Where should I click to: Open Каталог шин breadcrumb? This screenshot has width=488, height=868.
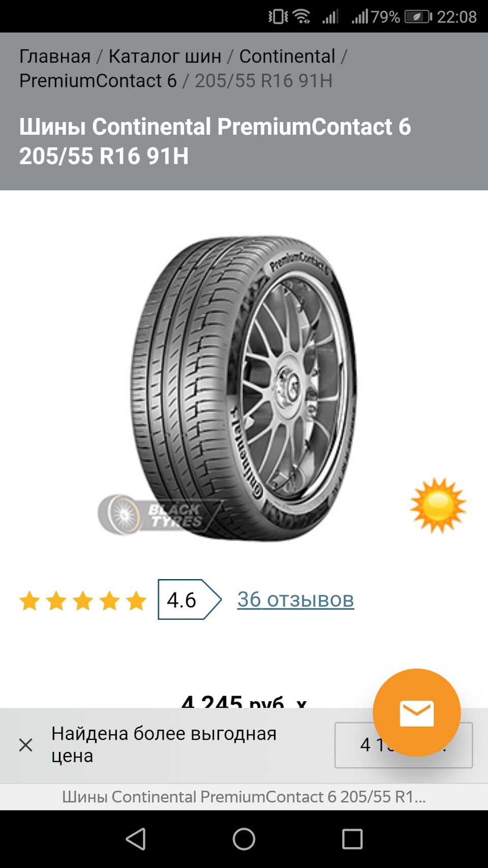point(165,56)
